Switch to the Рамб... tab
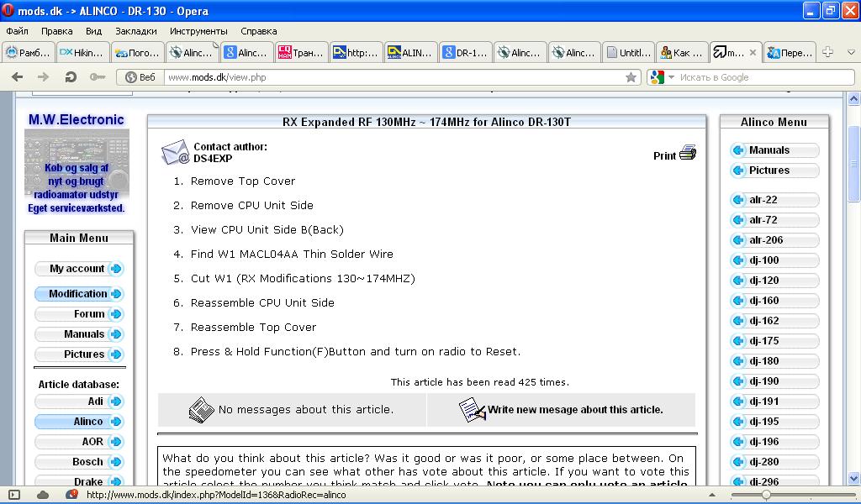The width and height of the screenshot is (861, 504). [29, 53]
